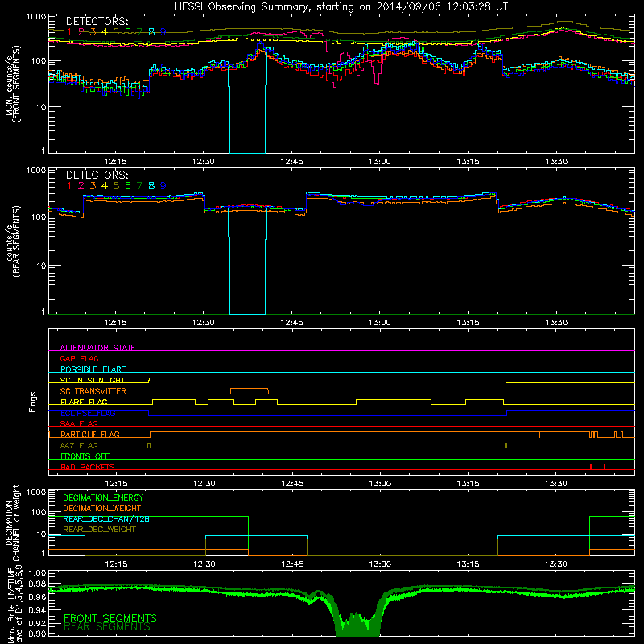Click the REAR SEGMENTS livetime legend label
644x644 pixels.
(x=107, y=627)
